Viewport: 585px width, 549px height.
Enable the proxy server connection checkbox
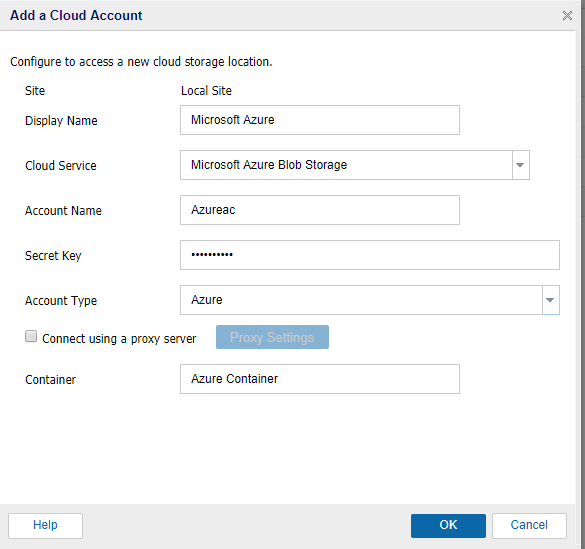click(31, 336)
